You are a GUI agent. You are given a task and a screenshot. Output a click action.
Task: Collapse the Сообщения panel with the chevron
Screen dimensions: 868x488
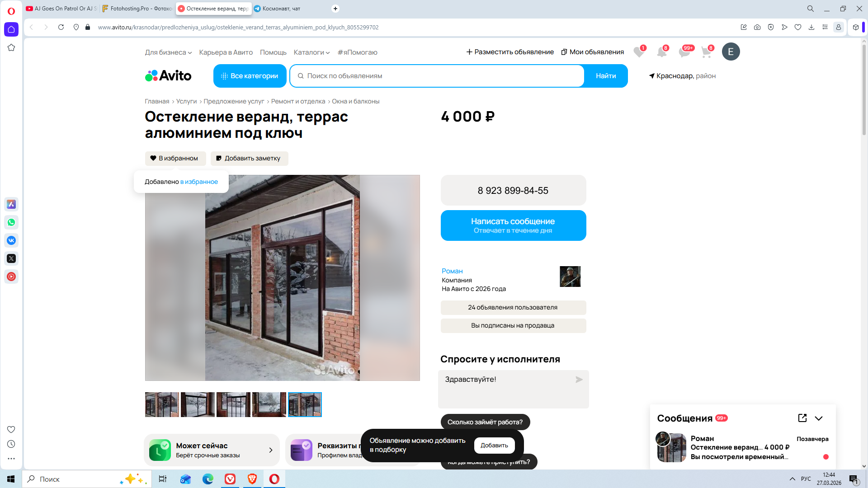pos(818,418)
